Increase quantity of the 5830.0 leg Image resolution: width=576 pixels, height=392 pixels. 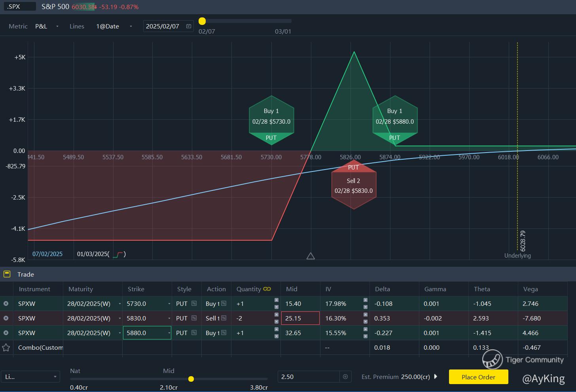pos(276,315)
